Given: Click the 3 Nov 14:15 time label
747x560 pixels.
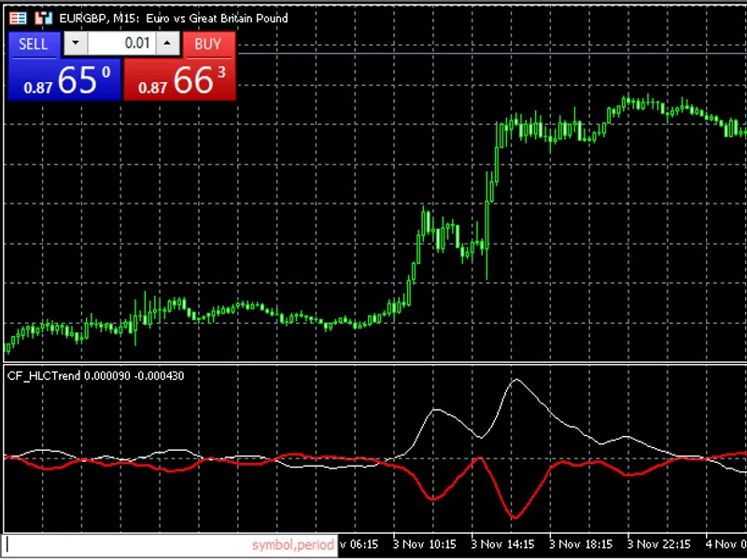Looking at the screenshot, I should (502, 544).
